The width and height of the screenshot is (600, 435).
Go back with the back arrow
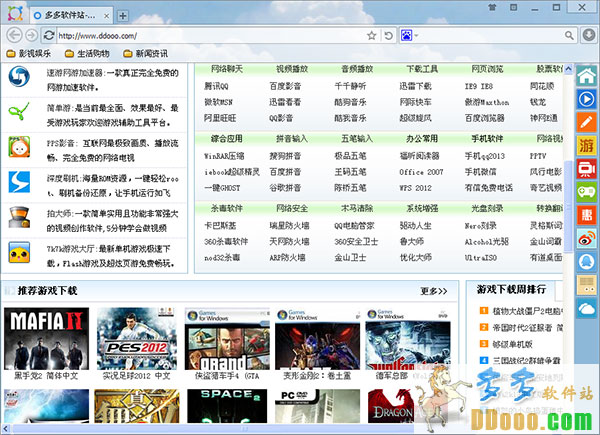point(14,36)
